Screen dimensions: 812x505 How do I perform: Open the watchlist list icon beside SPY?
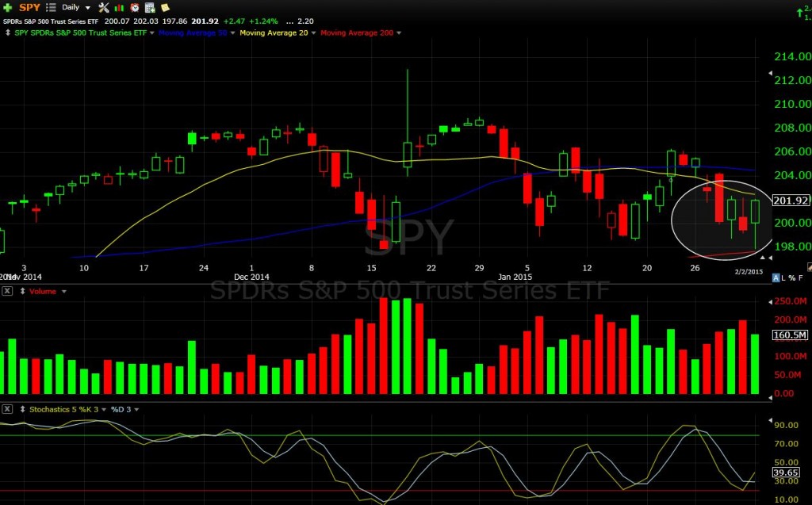pyautogui.click(x=51, y=7)
